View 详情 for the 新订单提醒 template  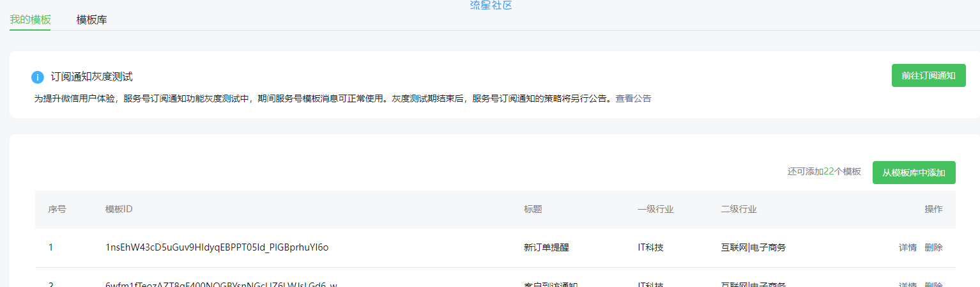[908, 247]
